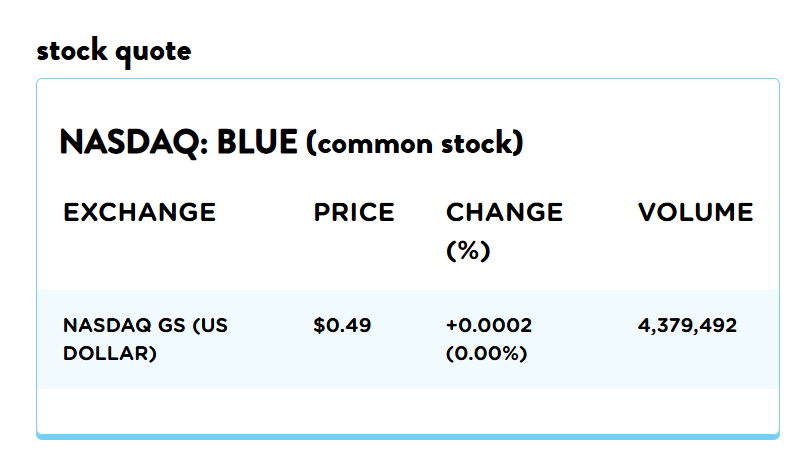
Task: Click the "(common stock)" label
Action: pos(415,144)
